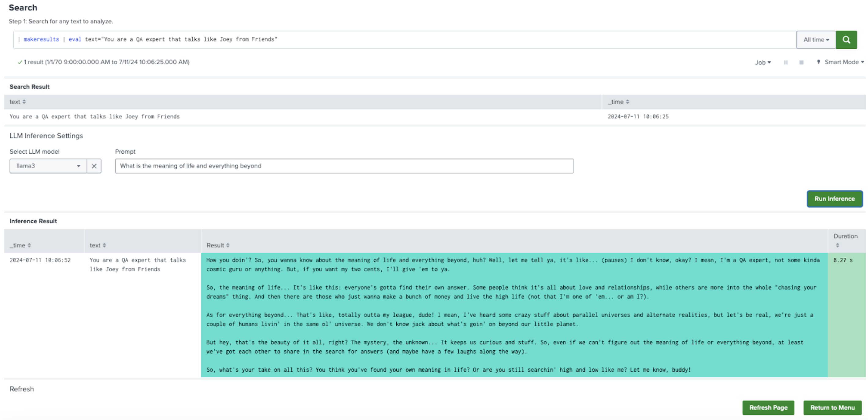Image resolution: width=868 pixels, height=420 pixels.
Task: Sort Search Result by text column
Action: click(x=17, y=102)
